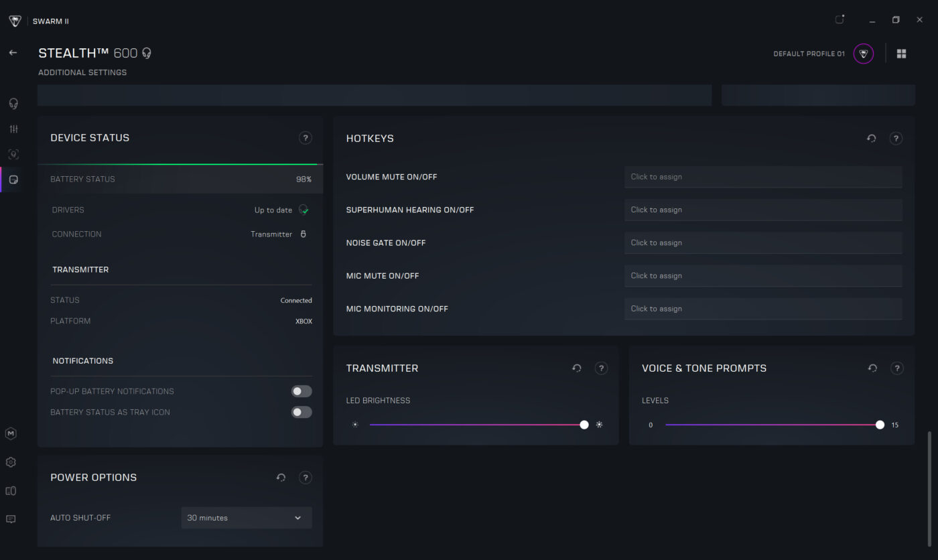This screenshot has width=938, height=560.
Task: Click the Turtle Beach logo in title bar
Action: [15, 21]
